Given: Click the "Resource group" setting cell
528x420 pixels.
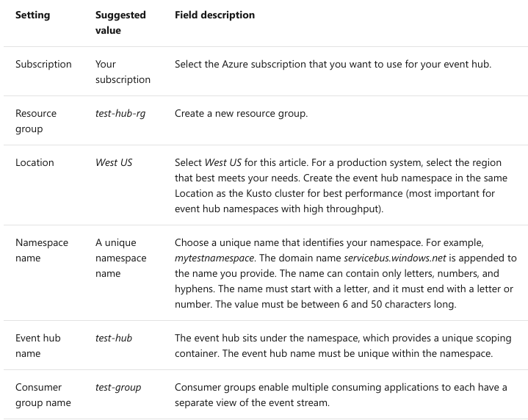Looking at the screenshot, I should 36,121.
